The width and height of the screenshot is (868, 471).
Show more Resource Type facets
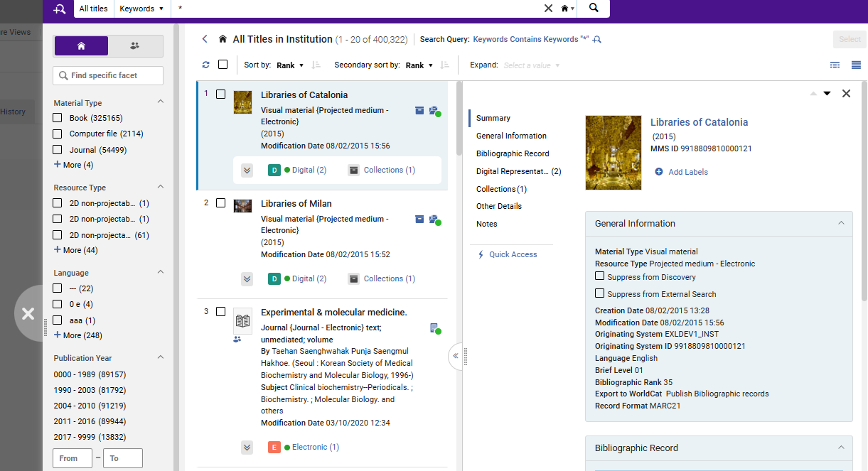[76, 250]
